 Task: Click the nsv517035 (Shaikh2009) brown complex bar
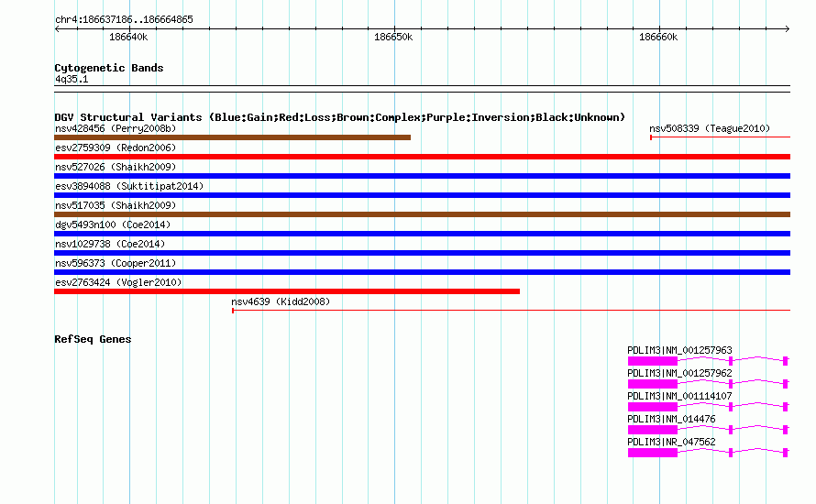click(422, 214)
